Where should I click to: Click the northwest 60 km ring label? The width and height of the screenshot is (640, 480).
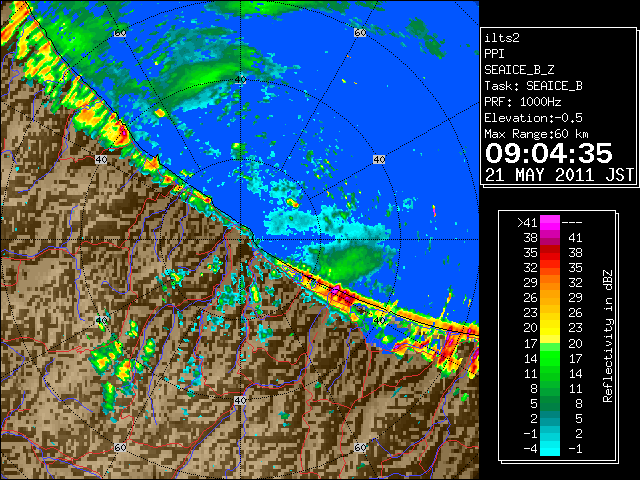[120, 33]
